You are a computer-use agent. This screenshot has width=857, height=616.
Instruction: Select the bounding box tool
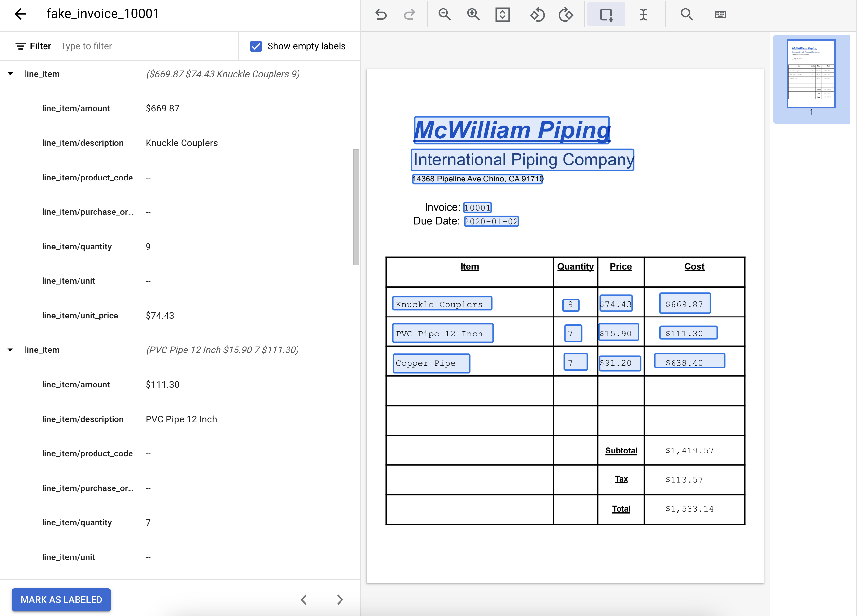click(606, 14)
